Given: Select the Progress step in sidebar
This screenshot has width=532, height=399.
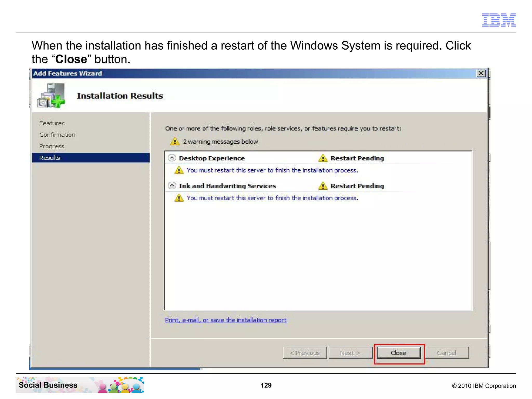Looking at the screenshot, I should point(51,146).
